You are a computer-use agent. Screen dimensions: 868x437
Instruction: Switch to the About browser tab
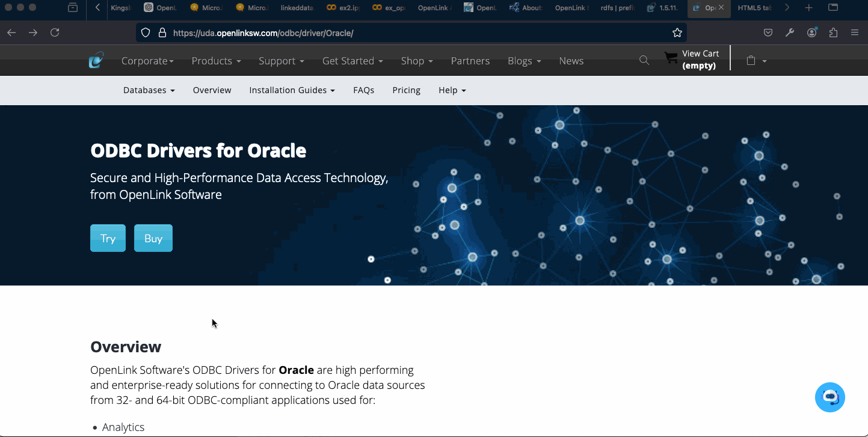coord(526,8)
